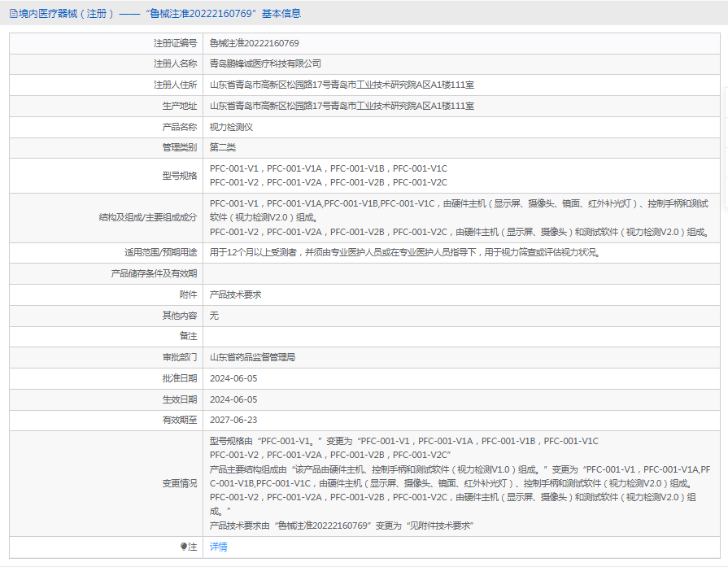728x567 pixels.
Task: Click the line starting 产品技术要求由 in 变更情况
Action: click(x=342, y=526)
